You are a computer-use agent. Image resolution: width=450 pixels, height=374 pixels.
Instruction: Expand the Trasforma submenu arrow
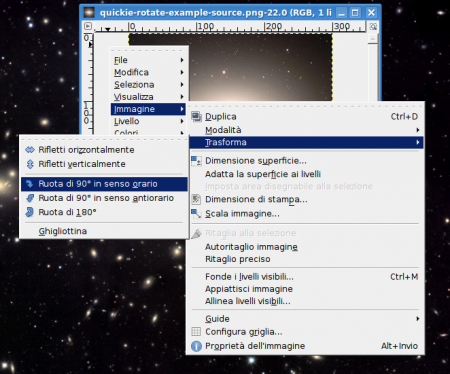tap(418, 142)
